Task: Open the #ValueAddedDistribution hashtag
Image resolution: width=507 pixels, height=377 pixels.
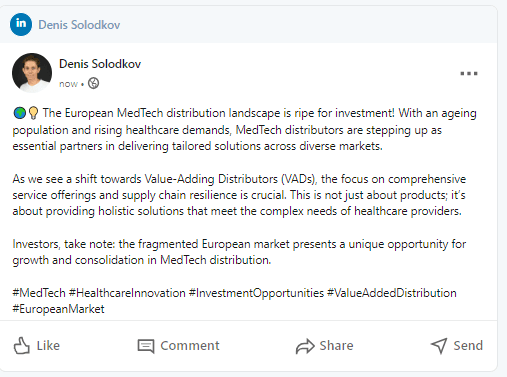Action: click(392, 293)
